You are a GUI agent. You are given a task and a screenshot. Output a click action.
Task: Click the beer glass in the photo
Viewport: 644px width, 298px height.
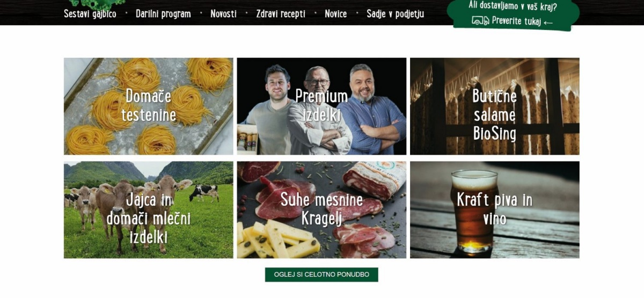pyautogui.click(x=474, y=212)
